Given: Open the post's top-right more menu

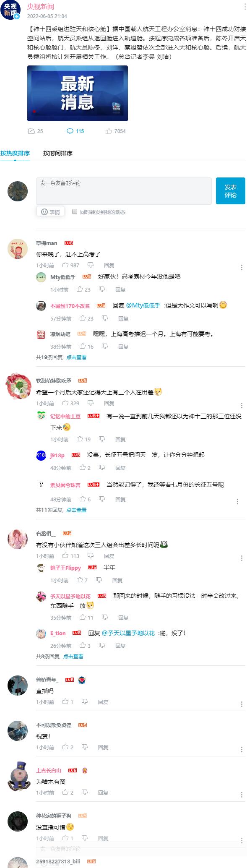Looking at the screenshot, I should 245,7.
